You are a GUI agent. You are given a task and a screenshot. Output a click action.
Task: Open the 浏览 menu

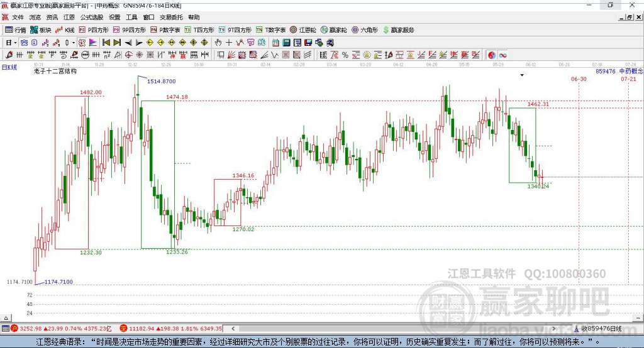click(35, 17)
